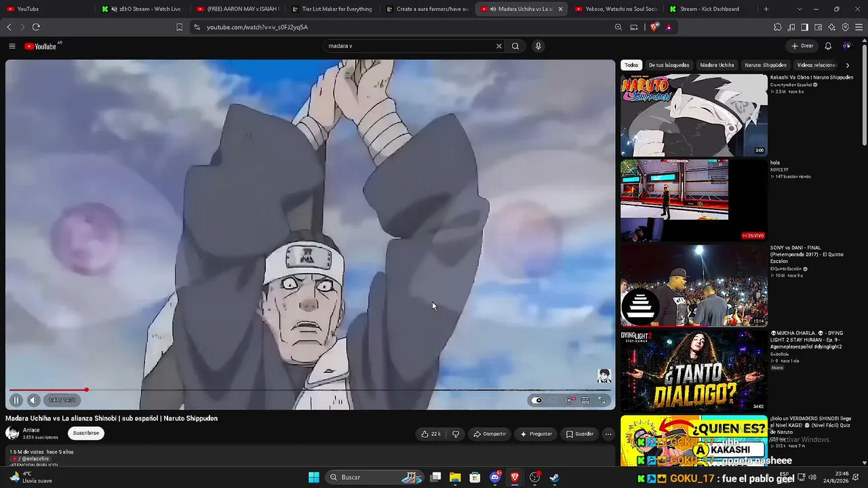Open the Anlace channel avatar
868x488 pixels.
click(12, 433)
